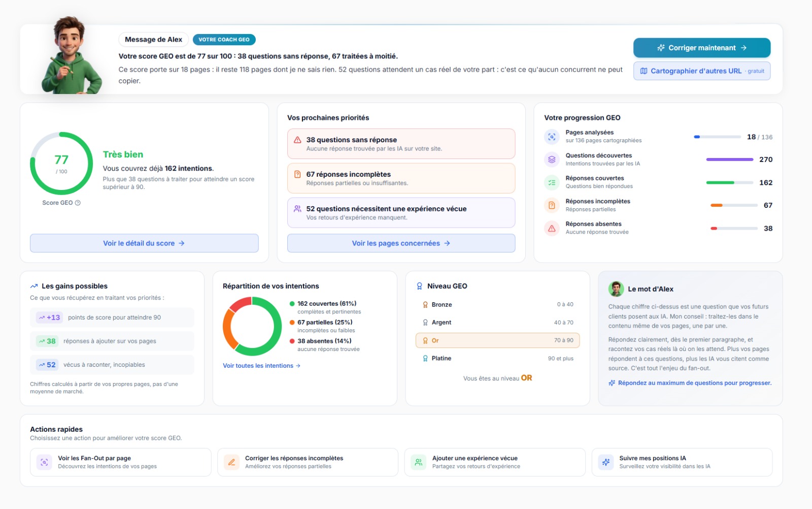
Task: Click the green 38 réponses badge
Action: [x=47, y=341]
